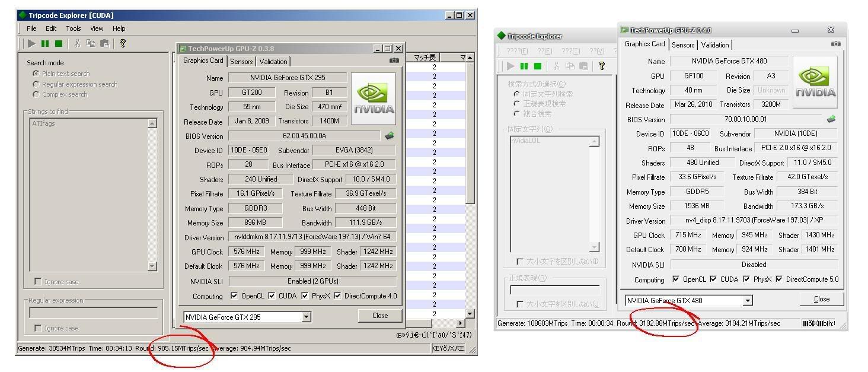This screenshot has width=868, height=372.
Task: Click the Cut scissors icon in Tripcode Explorer [CUDA]
Action: click(77, 43)
